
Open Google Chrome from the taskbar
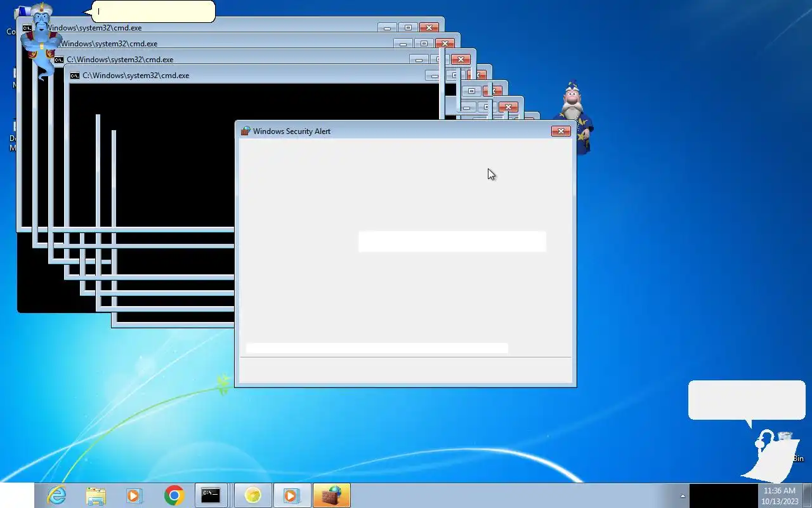coord(174,495)
